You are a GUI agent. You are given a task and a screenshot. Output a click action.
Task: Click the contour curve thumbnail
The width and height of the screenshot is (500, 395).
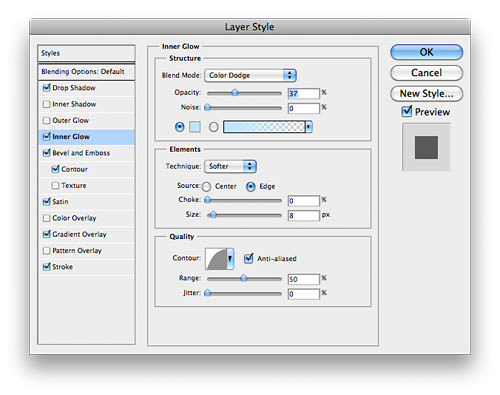[216, 258]
